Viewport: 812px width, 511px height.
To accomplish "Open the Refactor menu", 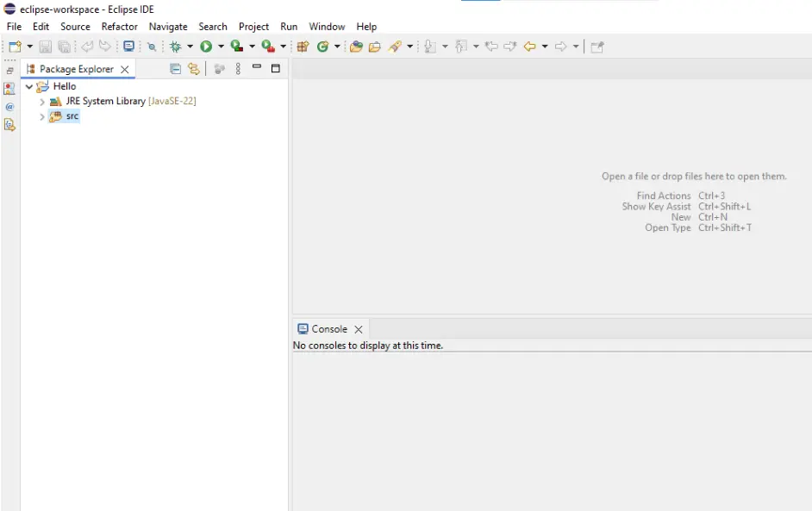I will (120, 27).
